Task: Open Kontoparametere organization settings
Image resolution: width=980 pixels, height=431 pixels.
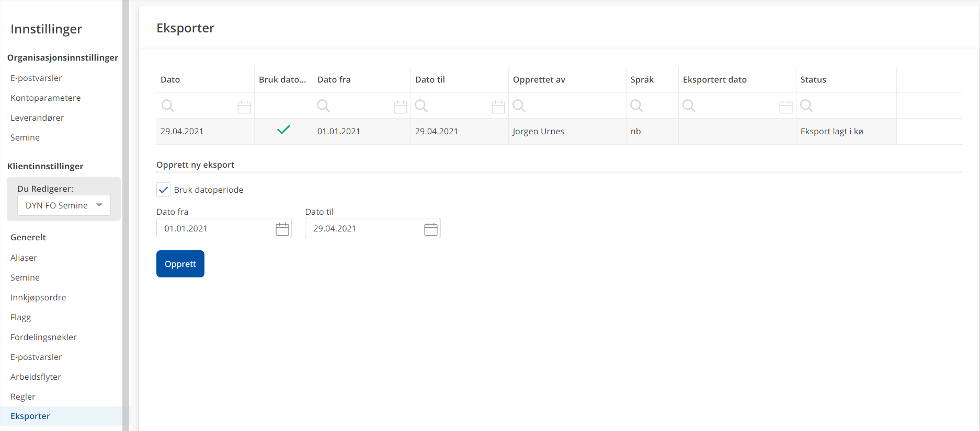Action: click(45, 98)
